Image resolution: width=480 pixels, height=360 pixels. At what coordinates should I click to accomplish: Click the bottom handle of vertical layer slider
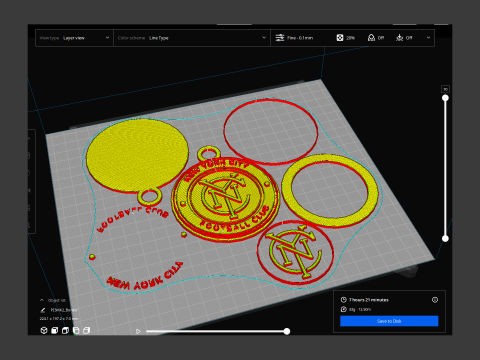(445, 238)
